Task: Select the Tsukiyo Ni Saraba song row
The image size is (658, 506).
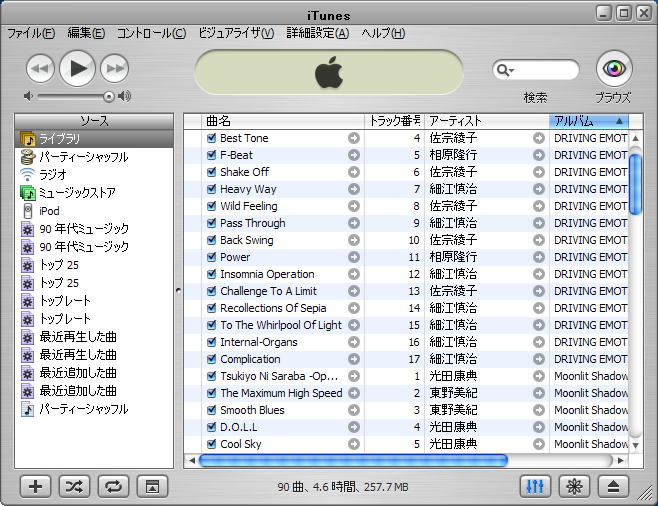Action: coord(406,376)
